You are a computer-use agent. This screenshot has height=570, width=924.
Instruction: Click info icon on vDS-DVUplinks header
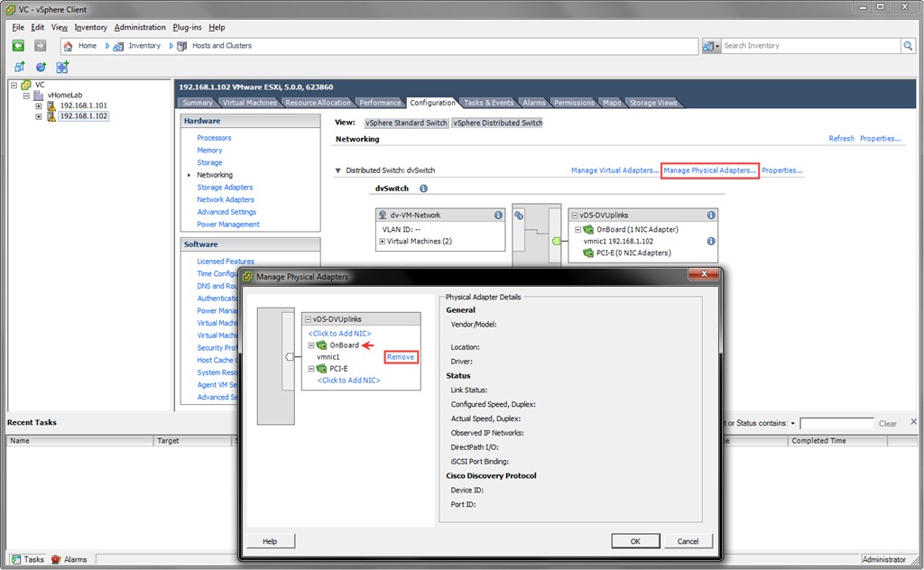pos(711,216)
